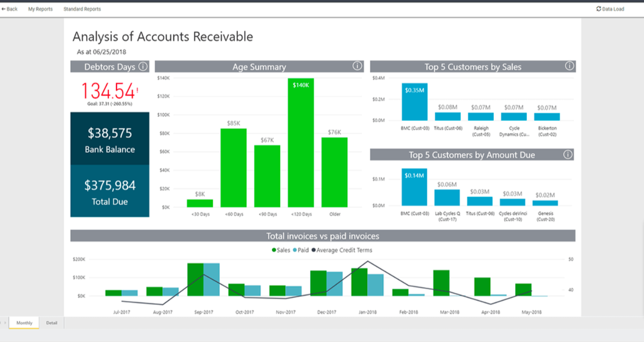Select the 134.54 Debtors Days value
The width and height of the screenshot is (644, 342).
[x=109, y=91]
